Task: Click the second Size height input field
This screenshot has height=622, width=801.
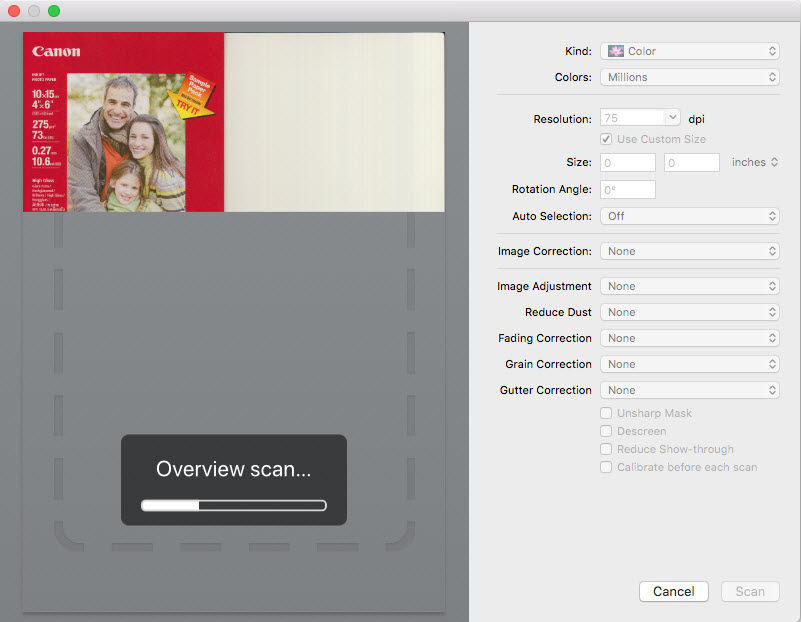Action: 692,163
